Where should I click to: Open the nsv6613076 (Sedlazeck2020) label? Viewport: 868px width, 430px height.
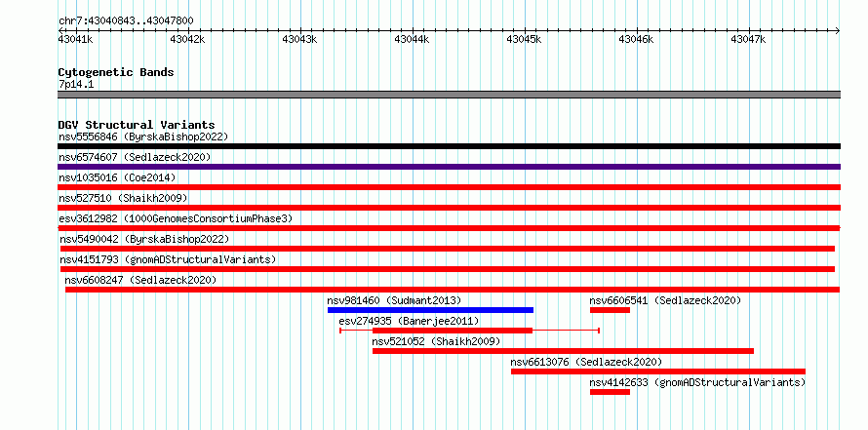coord(586,362)
